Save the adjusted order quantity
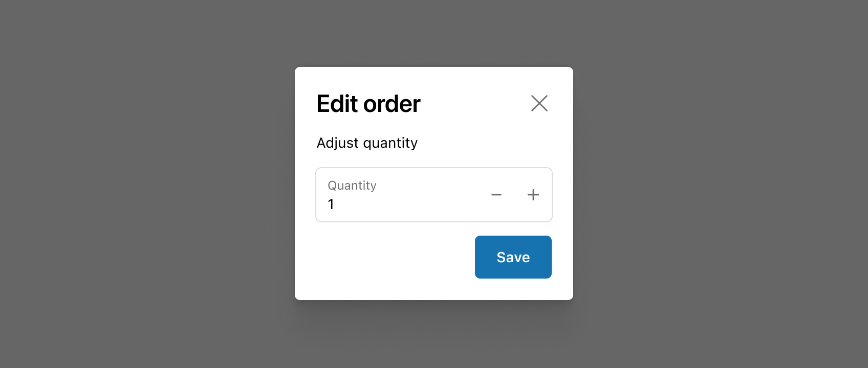Image resolution: width=868 pixels, height=368 pixels. (x=513, y=257)
